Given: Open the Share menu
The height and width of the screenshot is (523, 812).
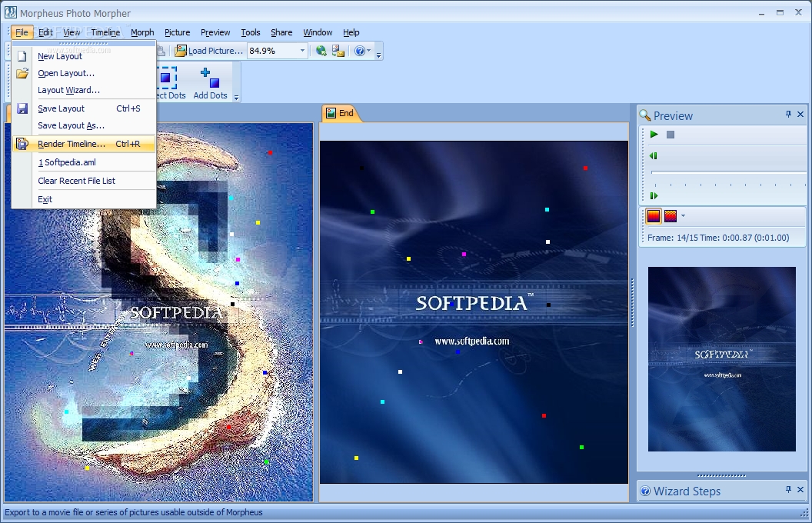Looking at the screenshot, I should pyautogui.click(x=281, y=32).
